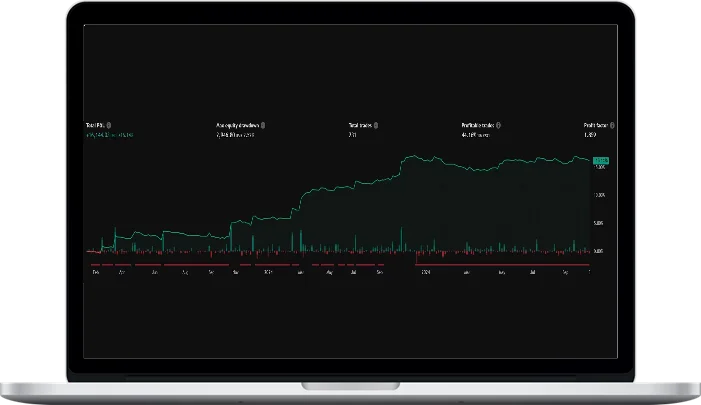Click the Max equity drawdown value
701x405 pixels.
[x=236, y=134]
